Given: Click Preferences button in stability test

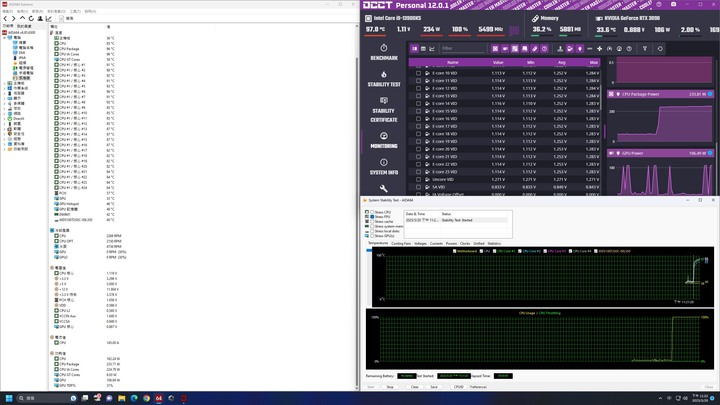Looking at the screenshot, I should point(478,387).
